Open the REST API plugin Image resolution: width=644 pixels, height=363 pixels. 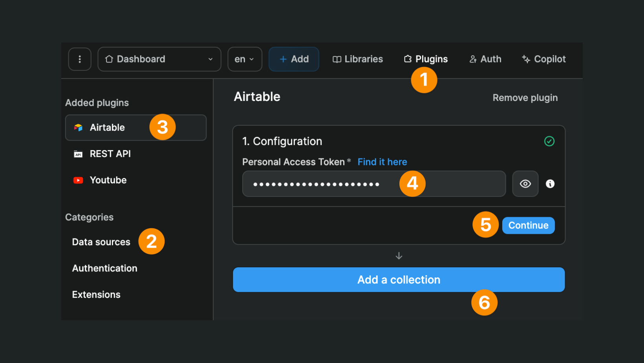coord(110,154)
